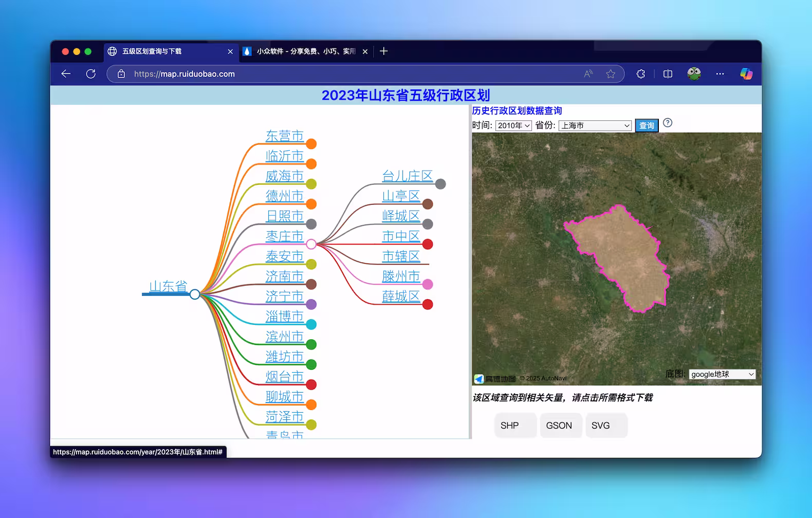
Task: Expand the 泰安市 node circle
Action: (x=311, y=264)
